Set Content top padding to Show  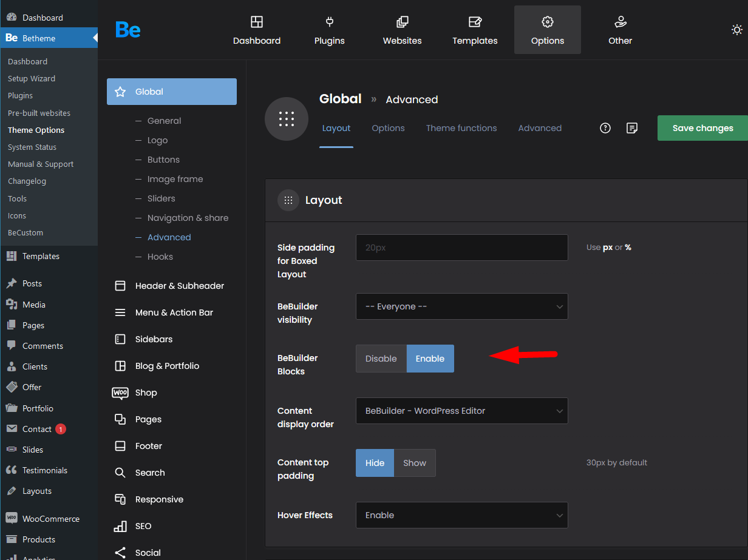click(415, 463)
